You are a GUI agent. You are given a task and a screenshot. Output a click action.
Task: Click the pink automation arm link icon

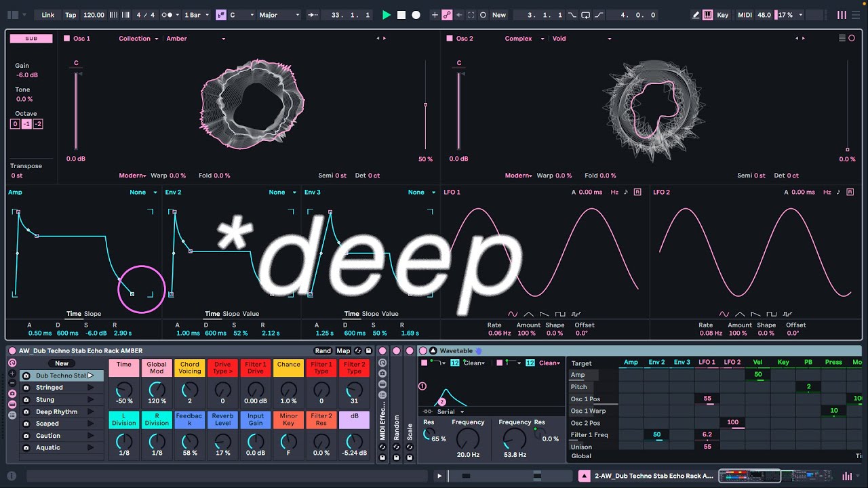coord(447,15)
